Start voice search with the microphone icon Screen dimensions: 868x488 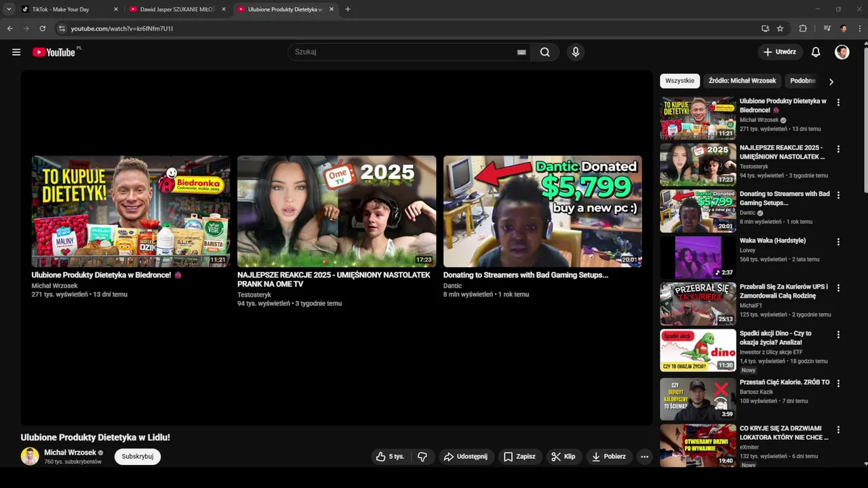(x=576, y=52)
